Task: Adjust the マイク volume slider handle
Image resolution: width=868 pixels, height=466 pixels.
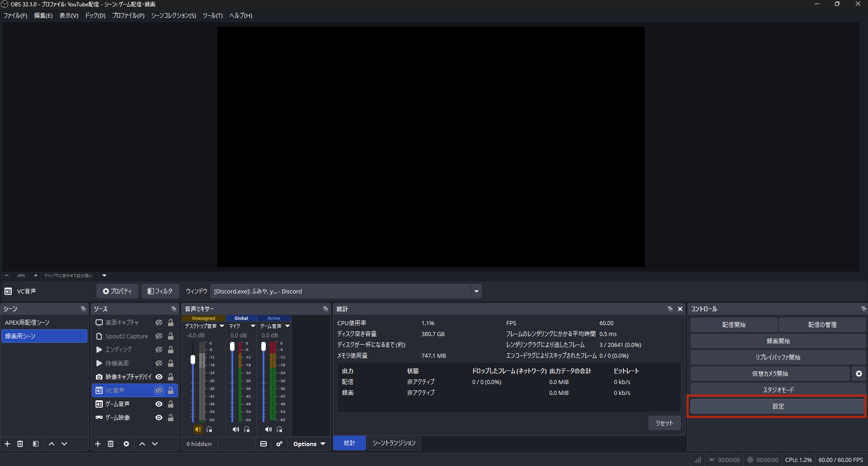Action: pyautogui.click(x=232, y=346)
